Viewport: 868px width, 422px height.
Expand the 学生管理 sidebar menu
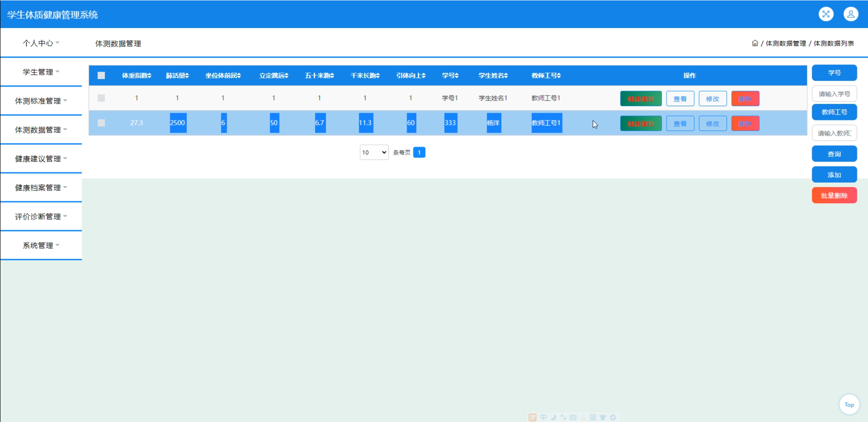pos(41,72)
